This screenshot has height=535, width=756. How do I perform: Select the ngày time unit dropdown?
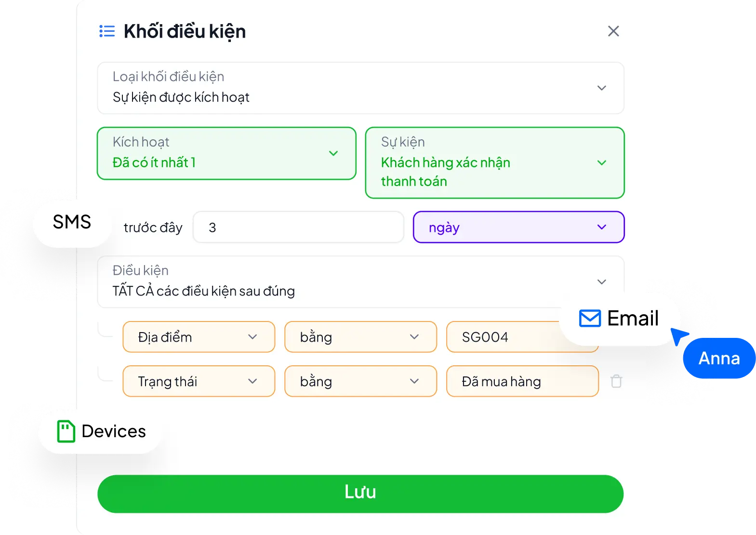[x=518, y=227]
